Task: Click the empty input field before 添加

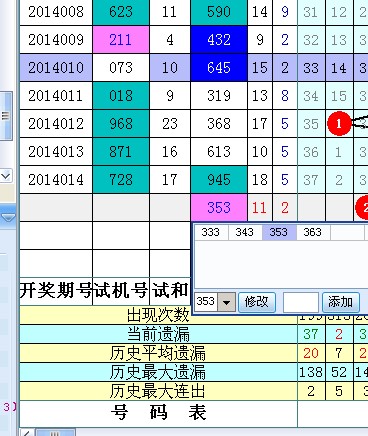Action: click(x=301, y=302)
